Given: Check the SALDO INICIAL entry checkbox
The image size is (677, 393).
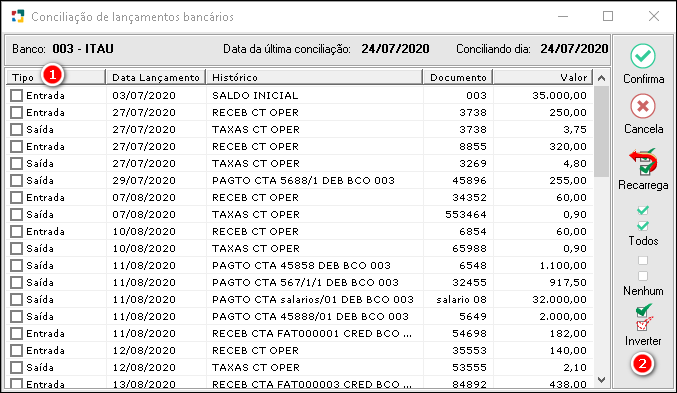Looking at the screenshot, I should coord(16,95).
